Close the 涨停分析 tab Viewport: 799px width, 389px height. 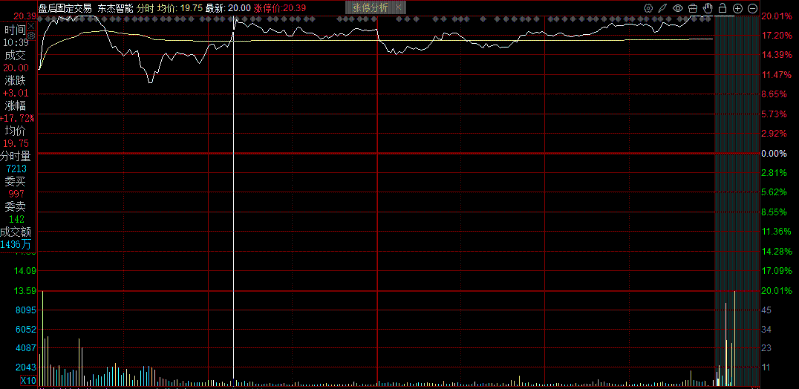coord(398,8)
